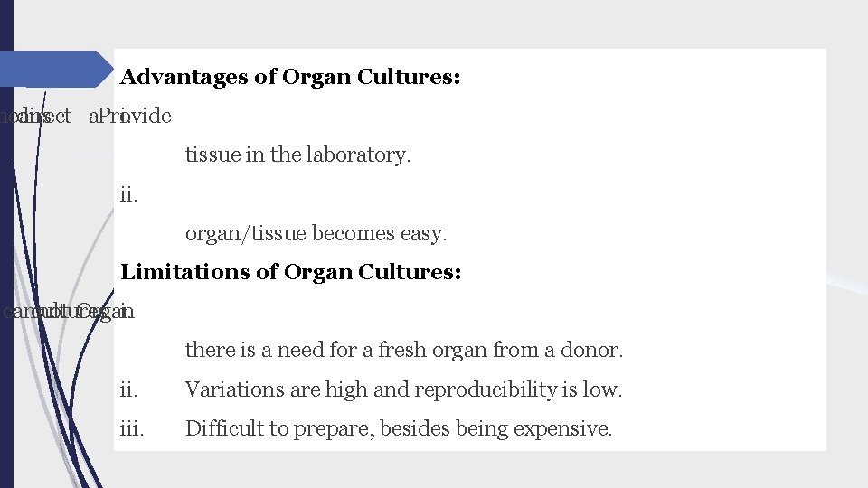
Task: Click the line 'organ/tissue becomes easy.'
Action: pyautogui.click(x=316, y=233)
